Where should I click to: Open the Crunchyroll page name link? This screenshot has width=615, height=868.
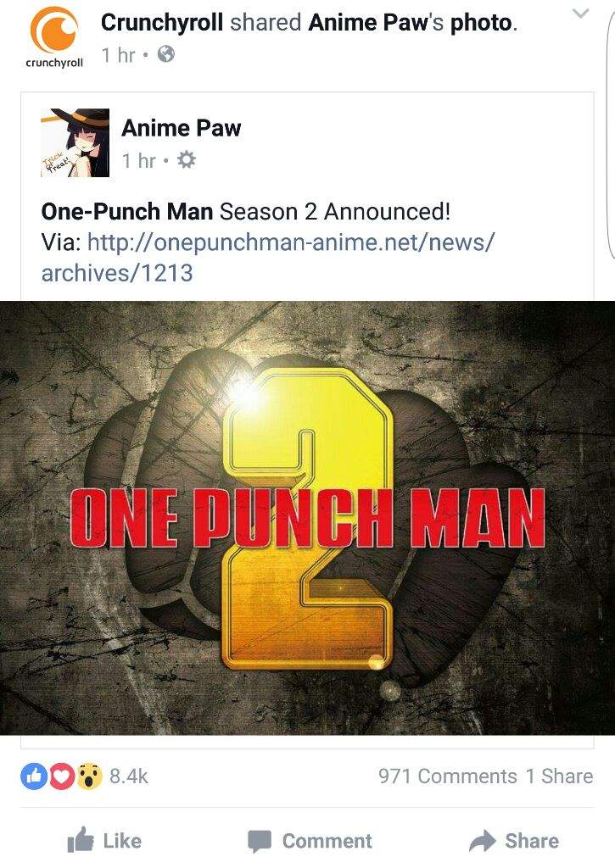tap(162, 23)
